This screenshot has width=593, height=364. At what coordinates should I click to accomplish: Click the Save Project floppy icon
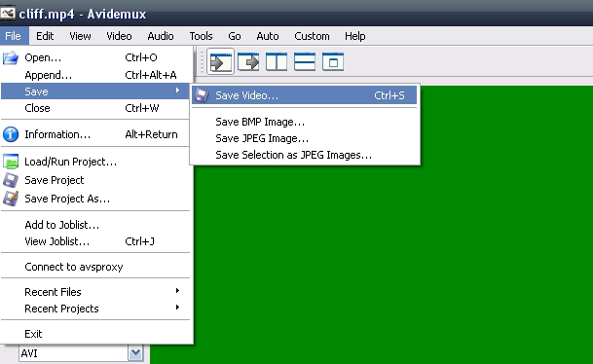pyautogui.click(x=11, y=180)
